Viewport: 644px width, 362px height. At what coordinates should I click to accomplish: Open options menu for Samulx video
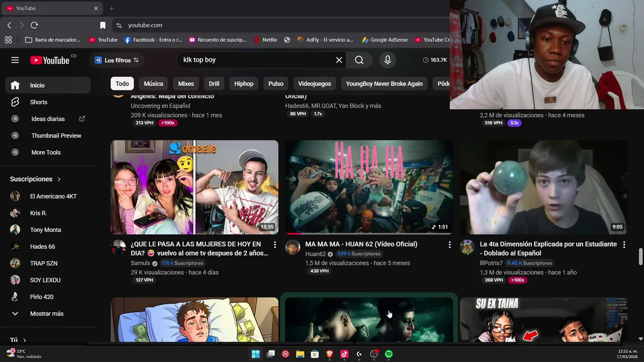275,244
